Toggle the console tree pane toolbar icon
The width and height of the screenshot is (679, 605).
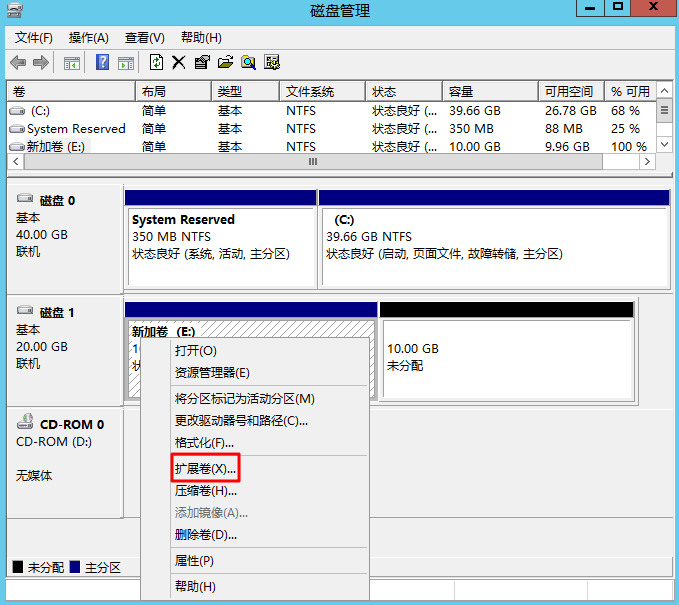pos(71,63)
